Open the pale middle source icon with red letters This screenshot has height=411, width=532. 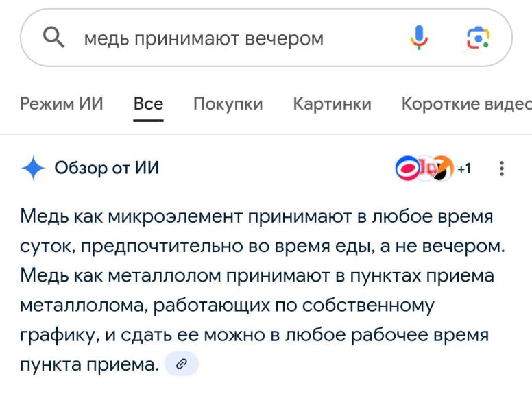[425, 168]
